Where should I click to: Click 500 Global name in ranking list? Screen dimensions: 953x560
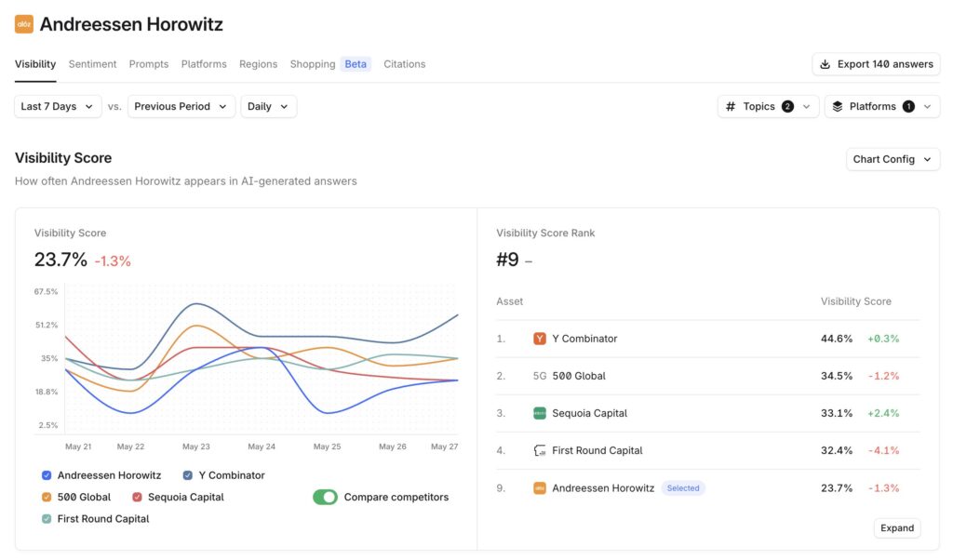[579, 376]
